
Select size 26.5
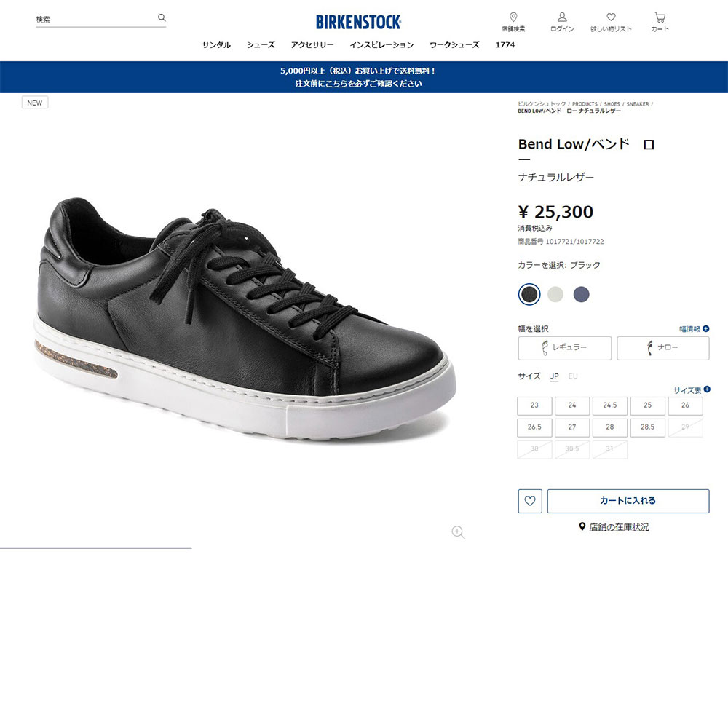point(534,427)
